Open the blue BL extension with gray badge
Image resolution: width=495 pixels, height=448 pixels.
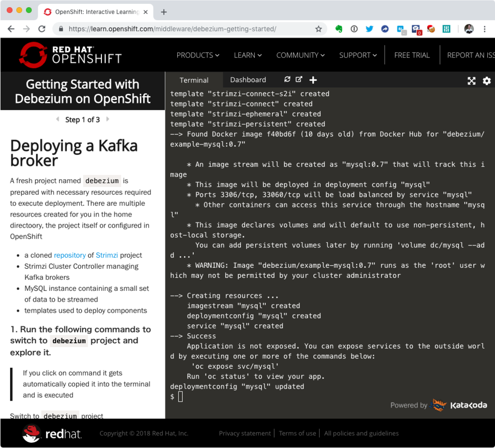click(401, 29)
